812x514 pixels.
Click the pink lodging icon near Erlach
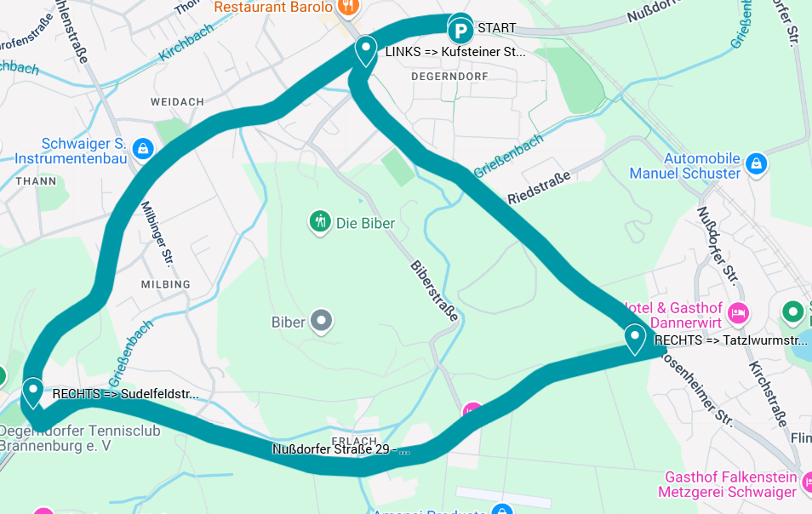(x=472, y=410)
